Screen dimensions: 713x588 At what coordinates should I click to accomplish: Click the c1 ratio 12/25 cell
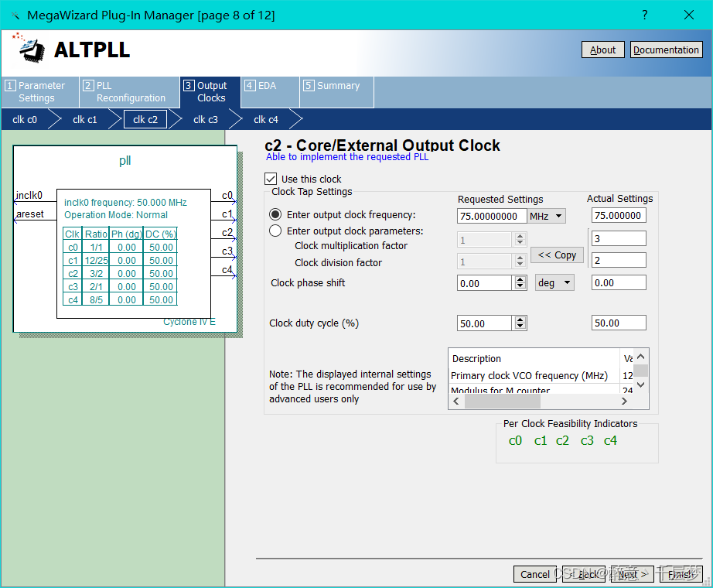pyautogui.click(x=96, y=260)
